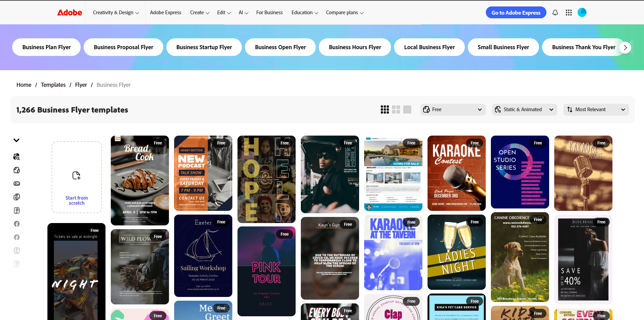Open the Karaoke Night template
The width and height of the screenshot is (644, 320).
click(x=583, y=173)
